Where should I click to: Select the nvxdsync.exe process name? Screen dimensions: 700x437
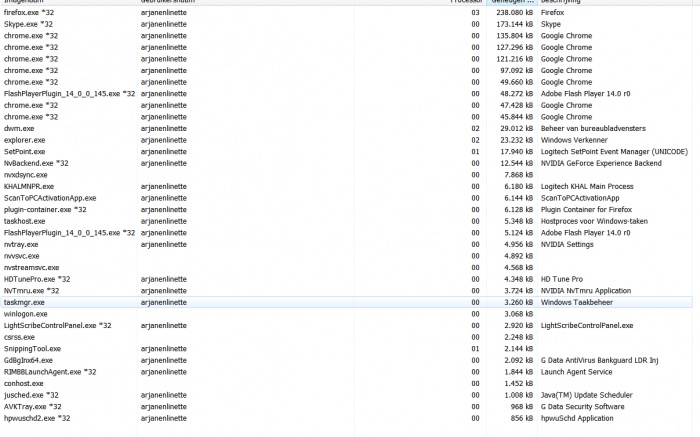point(25,175)
